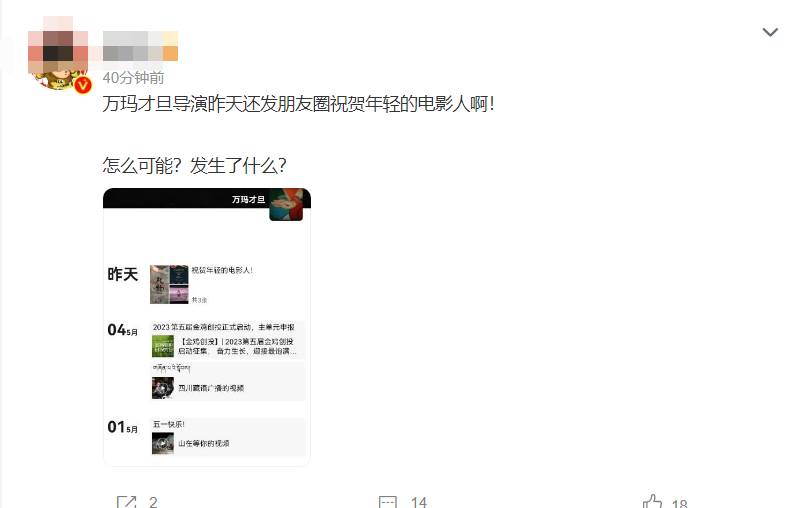This screenshot has height=508, width=801.
Task: Like the post with thumbs-up icon
Action: (x=652, y=502)
